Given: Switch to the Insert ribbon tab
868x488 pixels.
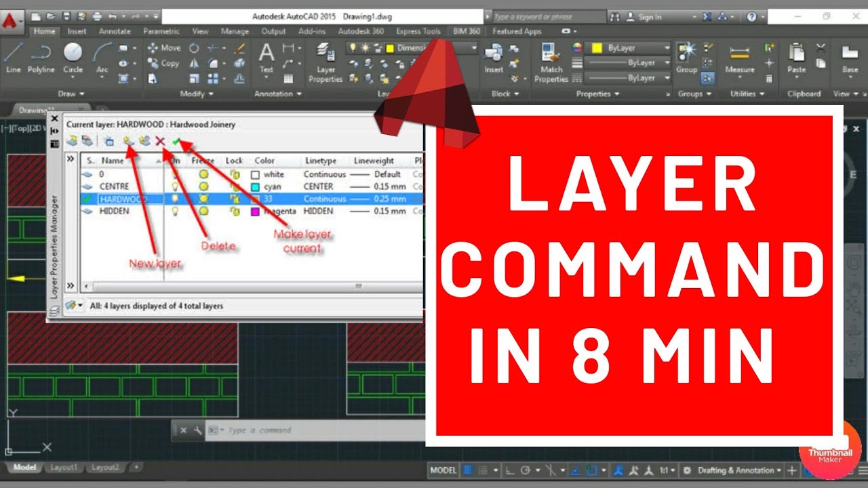Looking at the screenshot, I should point(77,31).
